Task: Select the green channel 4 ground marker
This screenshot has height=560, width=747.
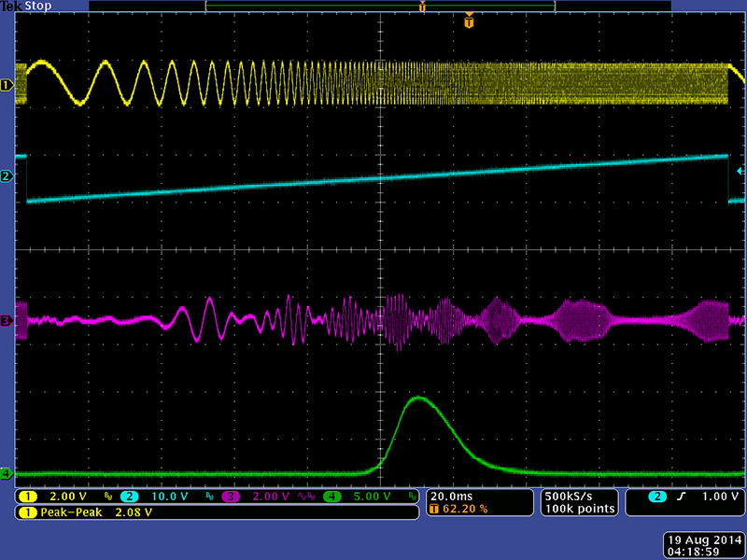Action: pyautogui.click(x=7, y=474)
